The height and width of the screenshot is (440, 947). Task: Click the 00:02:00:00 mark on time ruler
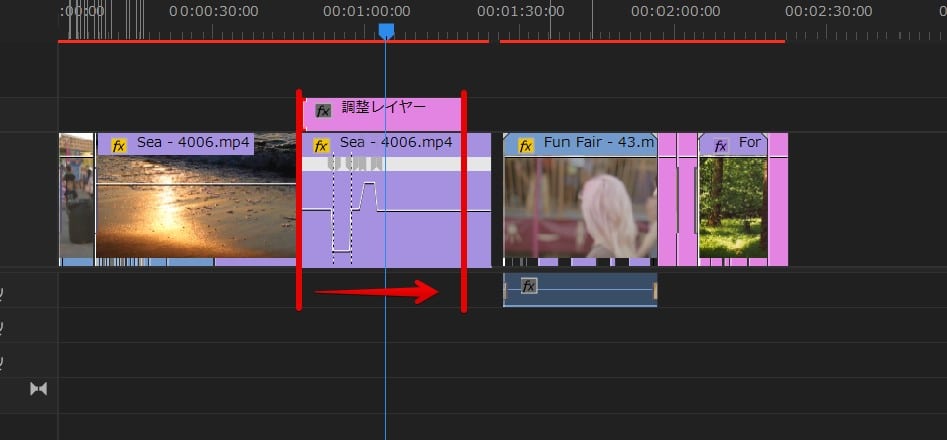[675, 12]
